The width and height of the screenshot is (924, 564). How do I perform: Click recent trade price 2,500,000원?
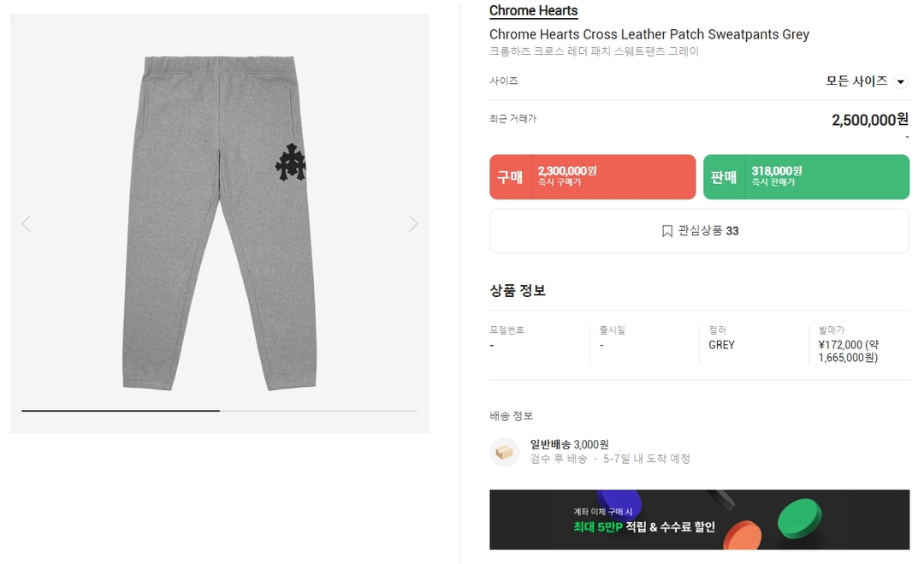(x=869, y=121)
